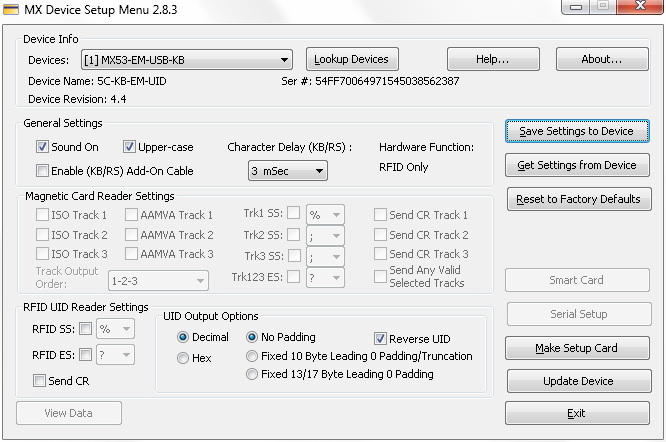This screenshot has height=442, width=666.
Task: Exit the setup menu
Action: point(577,413)
